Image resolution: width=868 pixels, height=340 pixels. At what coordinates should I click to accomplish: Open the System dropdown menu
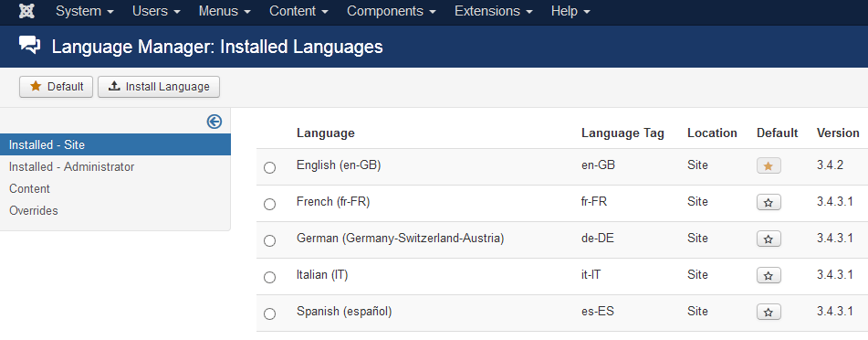click(85, 11)
